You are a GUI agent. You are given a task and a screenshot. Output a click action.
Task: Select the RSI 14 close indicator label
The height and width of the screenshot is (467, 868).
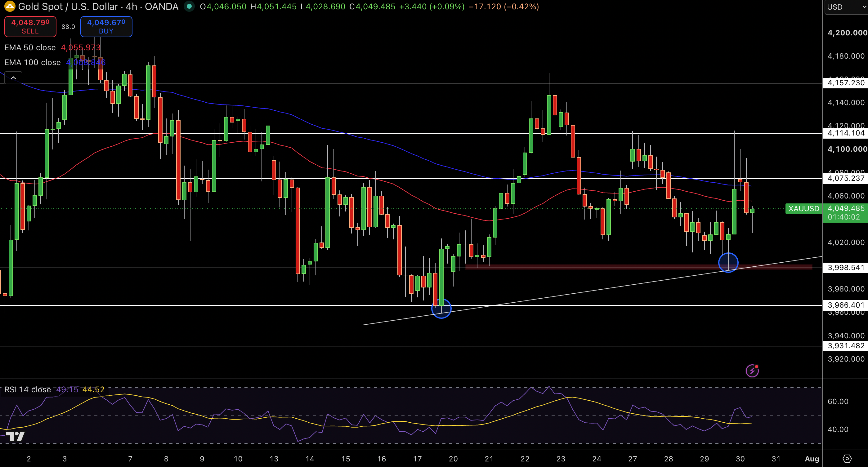click(28, 389)
